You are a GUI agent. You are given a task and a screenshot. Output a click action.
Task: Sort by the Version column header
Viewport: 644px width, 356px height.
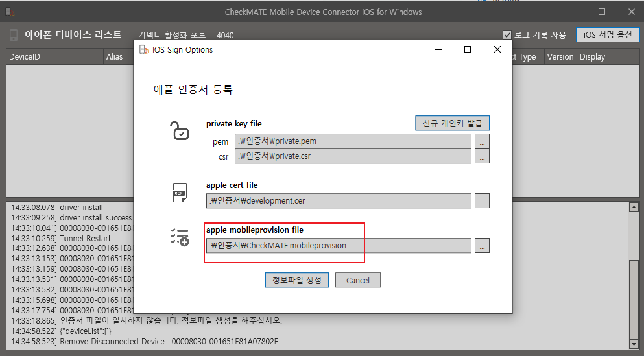560,57
